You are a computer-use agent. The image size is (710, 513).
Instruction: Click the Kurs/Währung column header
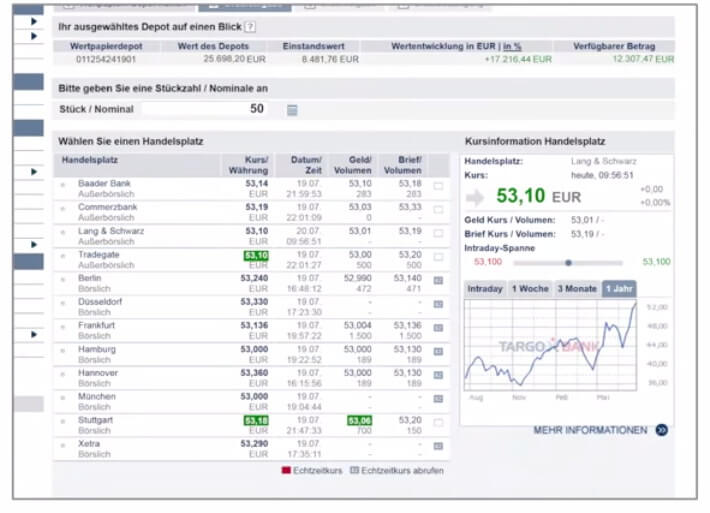(249, 165)
